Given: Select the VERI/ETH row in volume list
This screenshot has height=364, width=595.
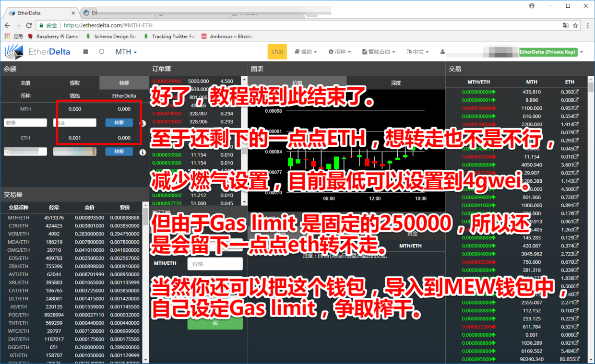Looking at the screenshot, I should point(72,234).
